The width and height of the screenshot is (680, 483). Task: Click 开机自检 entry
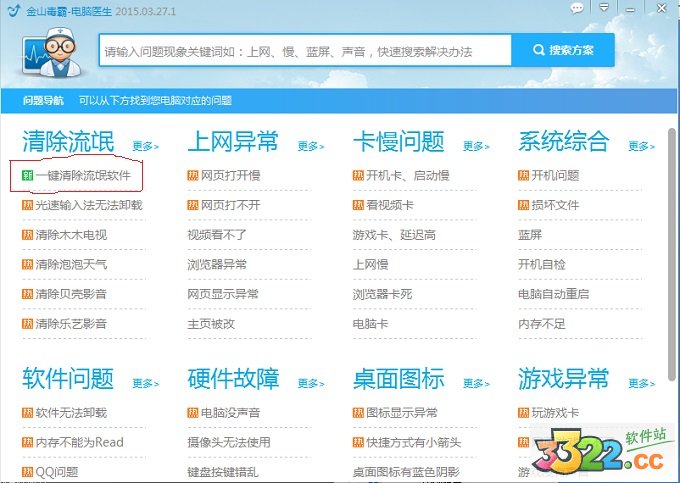pyautogui.click(x=542, y=264)
